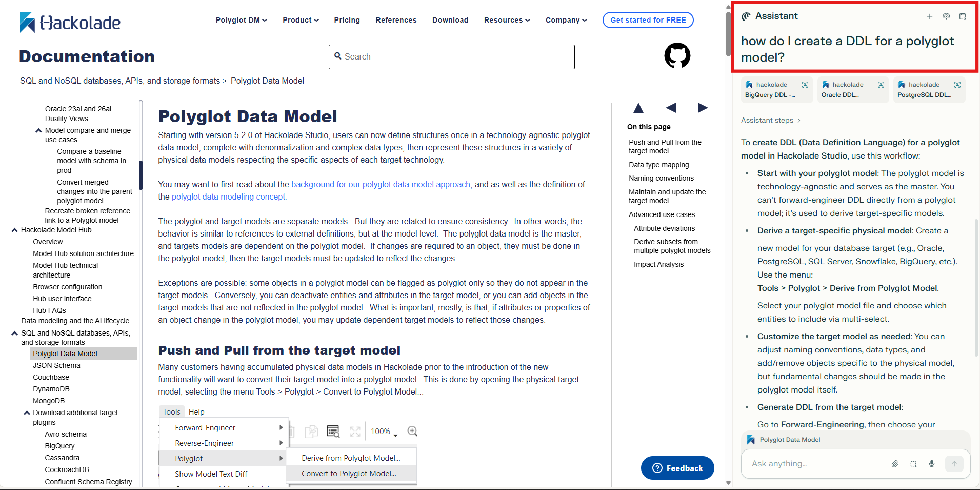Viewport: 980px width, 490px height.
Task: Open the GitHub icon link
Action: pyautogui.click(x=677, y=55)
